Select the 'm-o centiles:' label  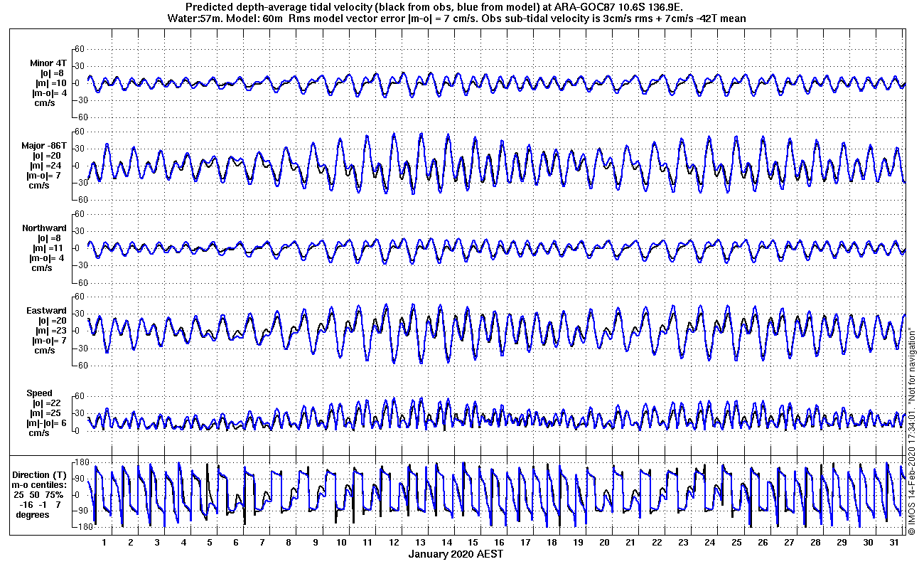pos(40,484)
